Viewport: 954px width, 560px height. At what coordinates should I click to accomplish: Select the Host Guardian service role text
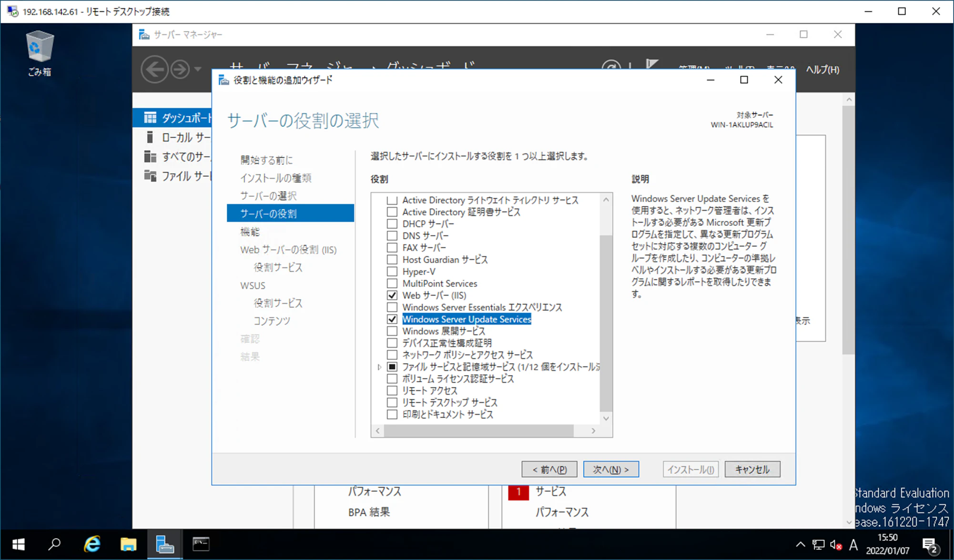[445, 260]
